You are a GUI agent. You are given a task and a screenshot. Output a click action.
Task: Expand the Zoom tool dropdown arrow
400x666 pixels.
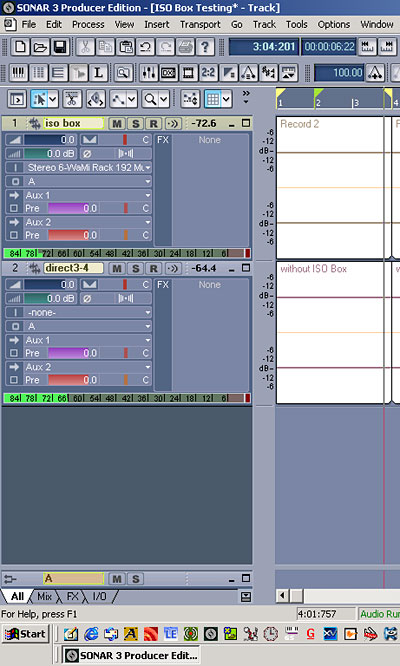[x=164, y=100]
